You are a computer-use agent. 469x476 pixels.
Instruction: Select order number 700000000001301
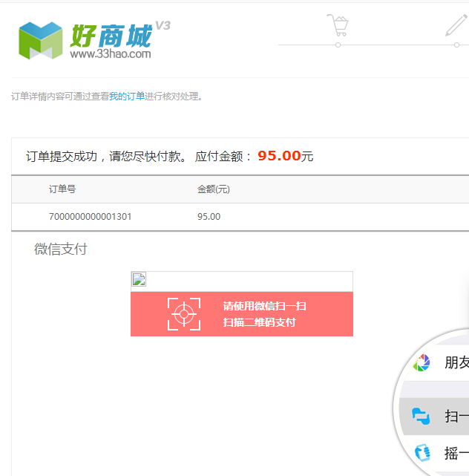coord(90,216)
